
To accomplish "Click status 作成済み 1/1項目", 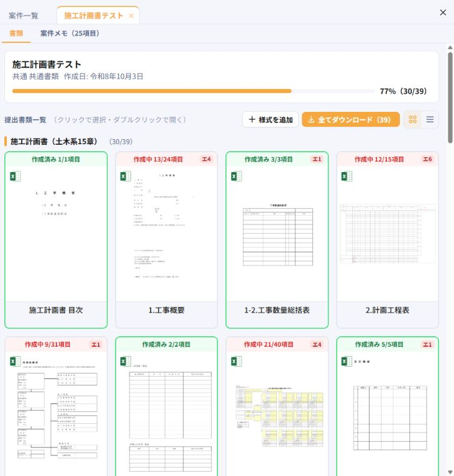I will tap(56, 159).
